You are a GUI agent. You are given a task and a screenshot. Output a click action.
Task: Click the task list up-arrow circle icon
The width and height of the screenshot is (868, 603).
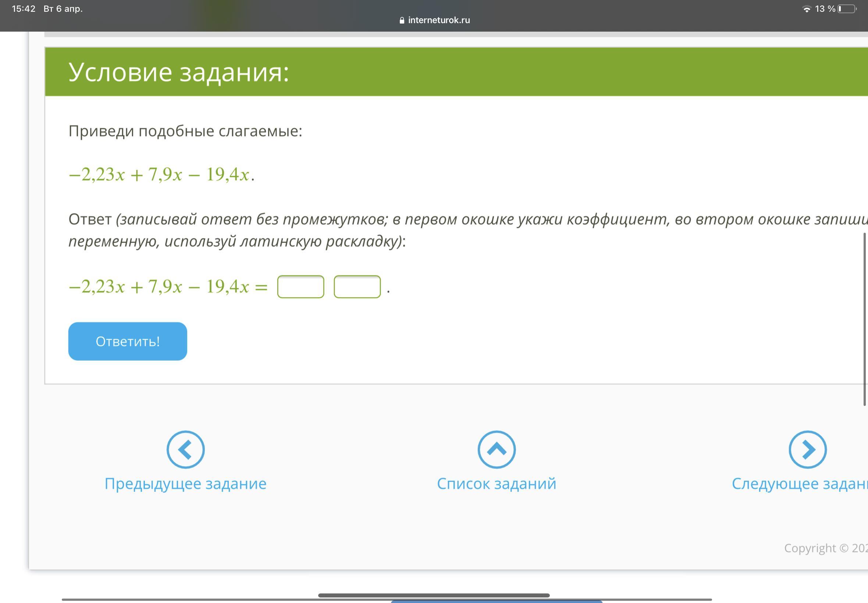(x=496, y=449)
